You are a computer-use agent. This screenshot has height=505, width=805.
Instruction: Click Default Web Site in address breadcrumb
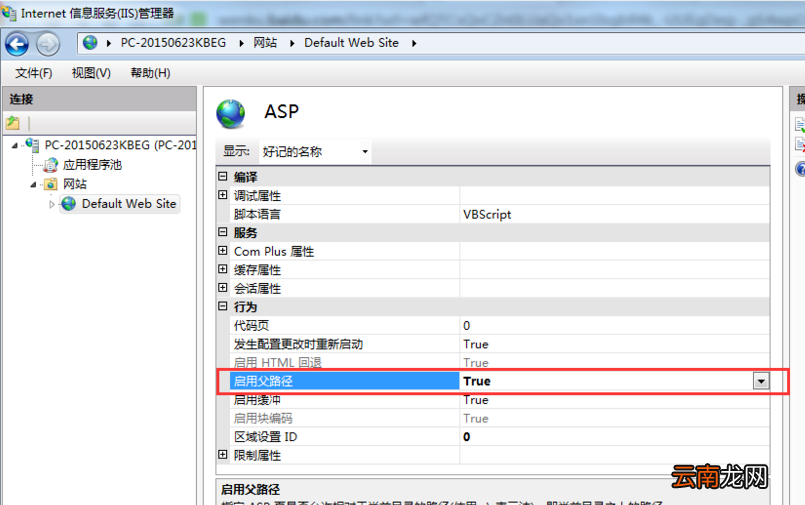pos(351,43)
